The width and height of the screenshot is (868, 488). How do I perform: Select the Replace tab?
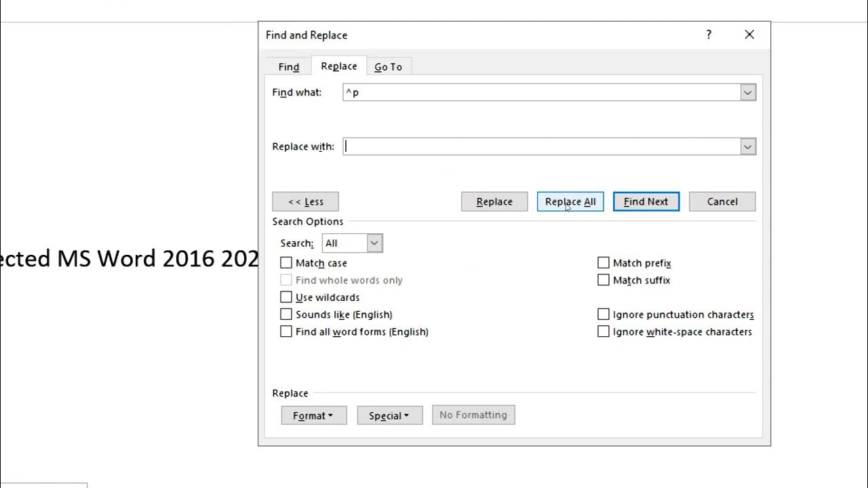click(x=338, y=66)
